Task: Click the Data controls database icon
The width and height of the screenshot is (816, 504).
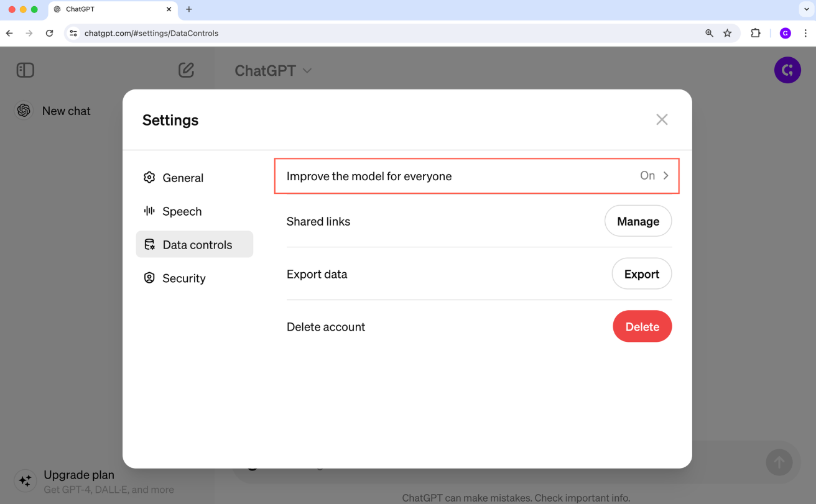Action: (x=149, y=244)
